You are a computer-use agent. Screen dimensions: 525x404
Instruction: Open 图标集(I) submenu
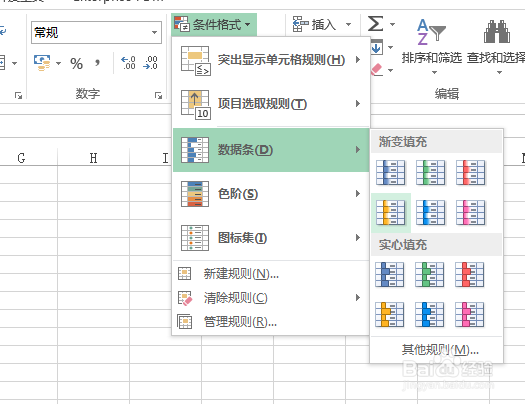click(x=271, y=238)
